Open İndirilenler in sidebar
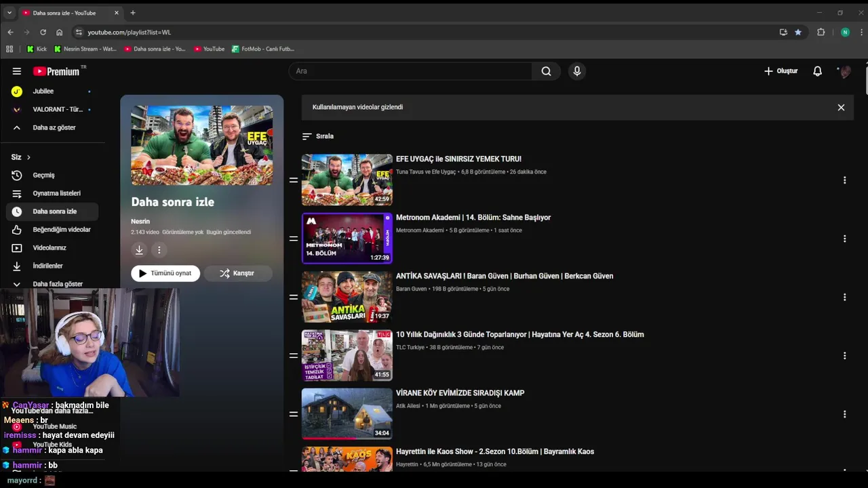868x488 pixels. [52, 266]
